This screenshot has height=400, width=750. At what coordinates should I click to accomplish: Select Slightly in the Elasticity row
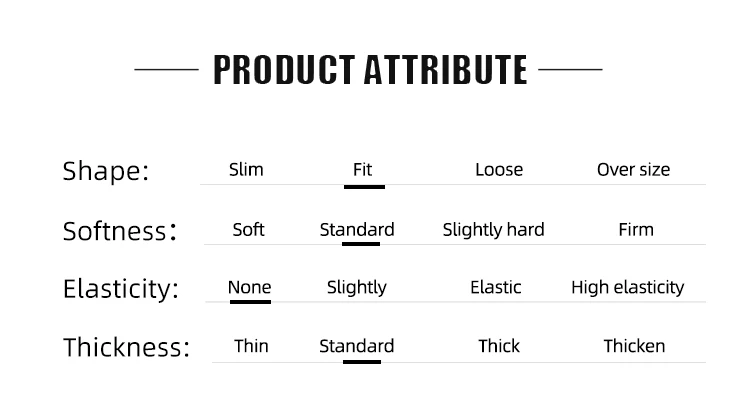click(x=356, y=288)
